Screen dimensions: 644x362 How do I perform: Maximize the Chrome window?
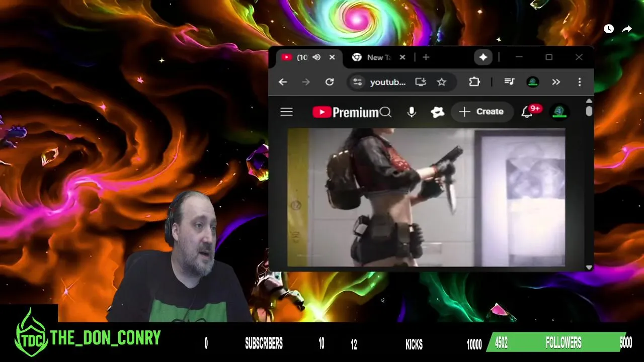[549, 57]
